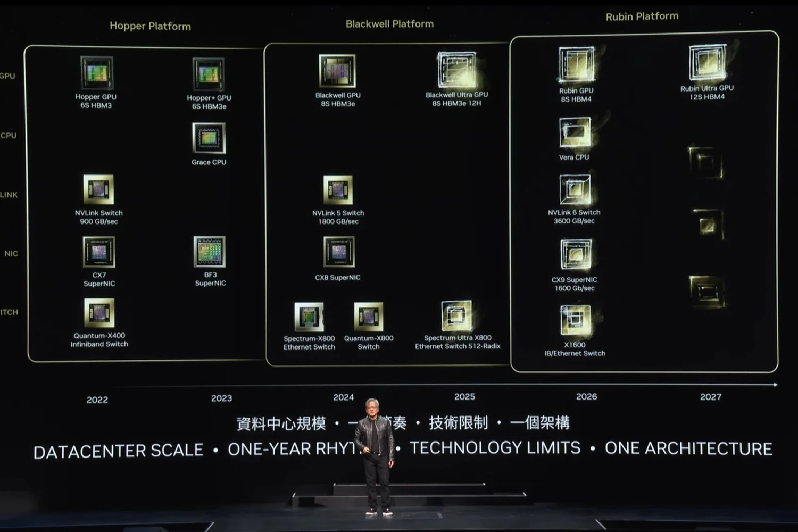The image size is (798, 532).
Task: Select the CX9 SuperNIC sketch icon
Action: (x=576, y=254)
